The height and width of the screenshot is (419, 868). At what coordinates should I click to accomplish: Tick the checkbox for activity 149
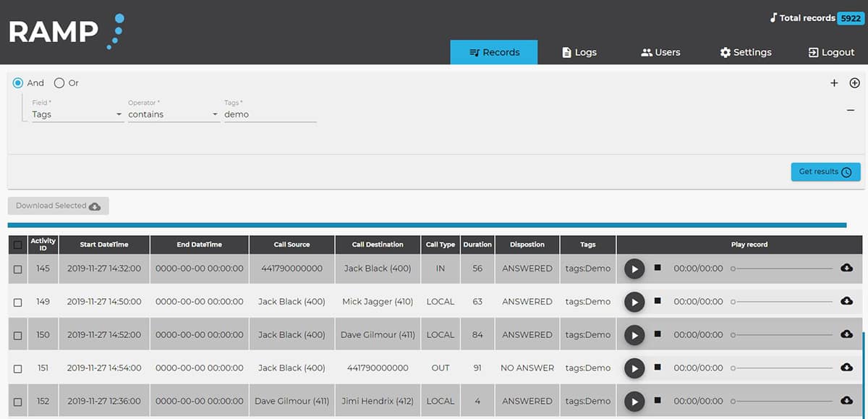point(18,302)
